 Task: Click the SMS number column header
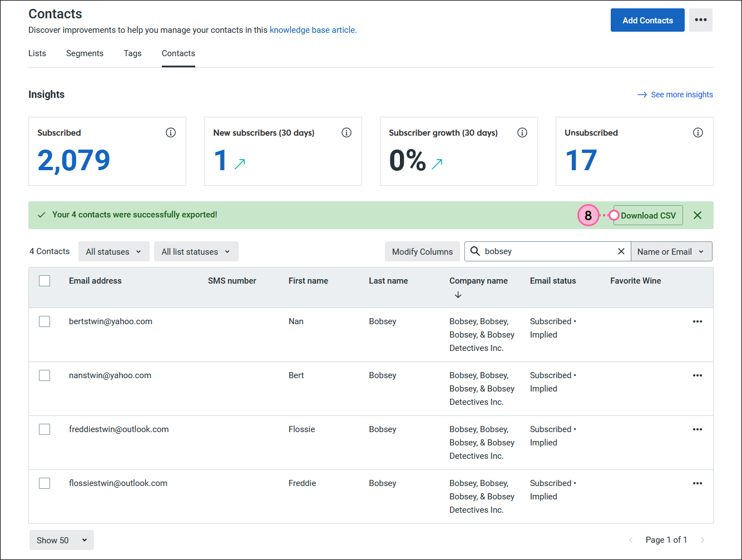pos(232,281)
